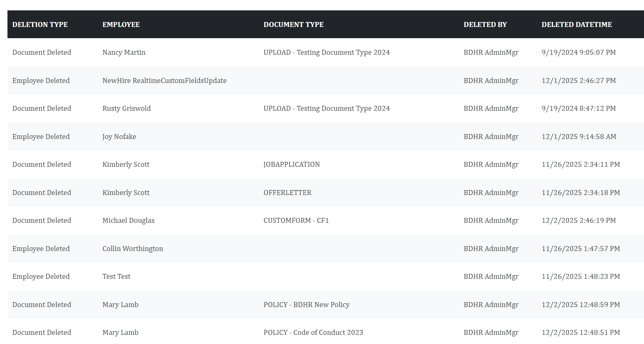The height and width of the screenshot is (344, 644).
Task: Click the CUSTOMFORM - CF1 document type
Action: (296, 220)
